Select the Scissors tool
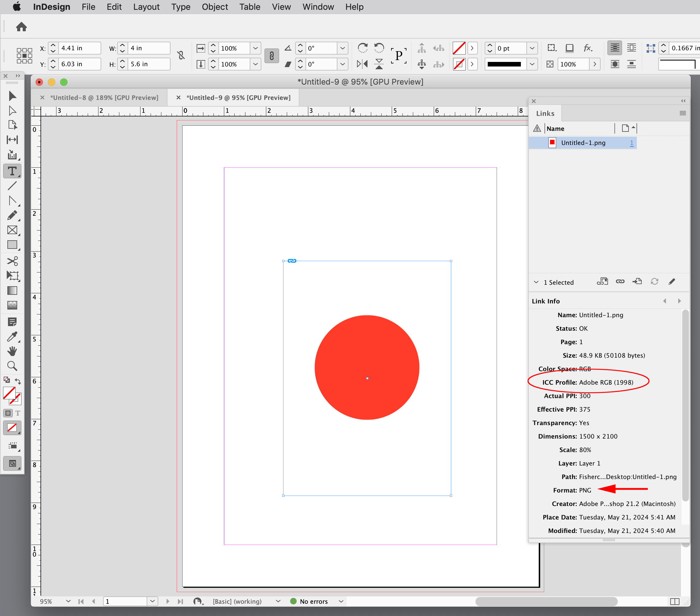This screenshot has height=616, width=700. [12, 261]
